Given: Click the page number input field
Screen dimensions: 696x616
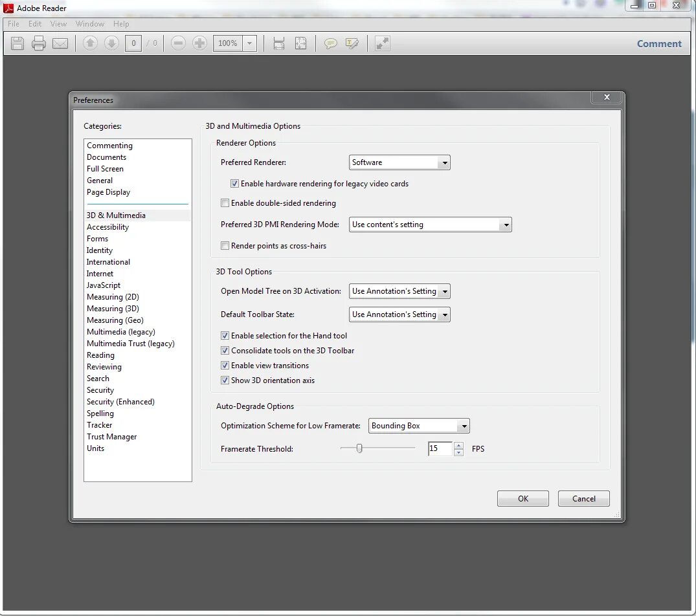Looking at the screenshot, I should pyautogui.click(x=133, y=43).
